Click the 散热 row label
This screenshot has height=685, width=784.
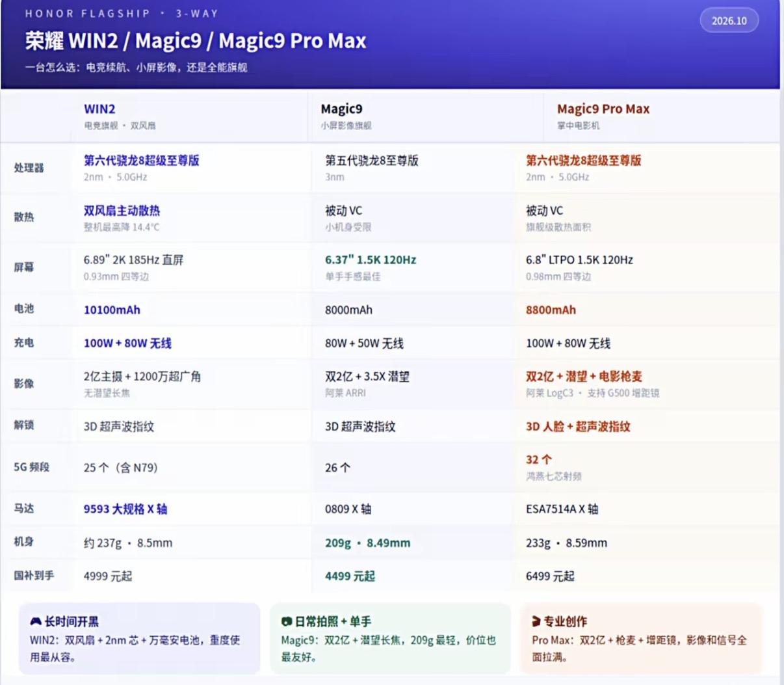tap(24, 217)
